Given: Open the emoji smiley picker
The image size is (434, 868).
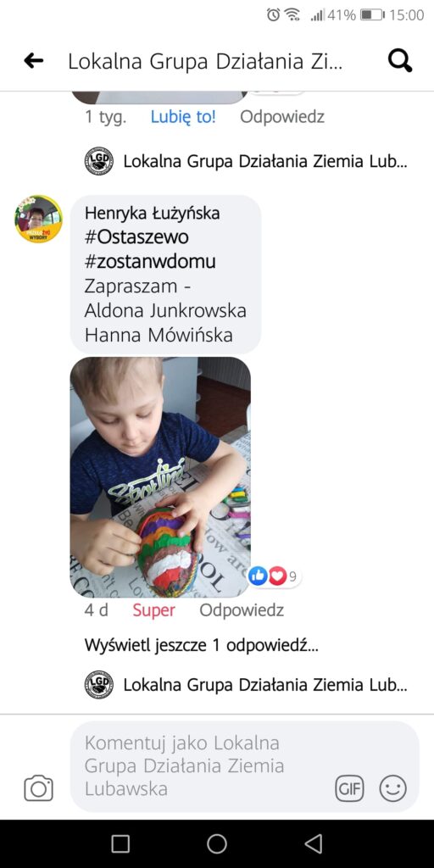Looking at the screenshot, I should [x=393, y=789].
